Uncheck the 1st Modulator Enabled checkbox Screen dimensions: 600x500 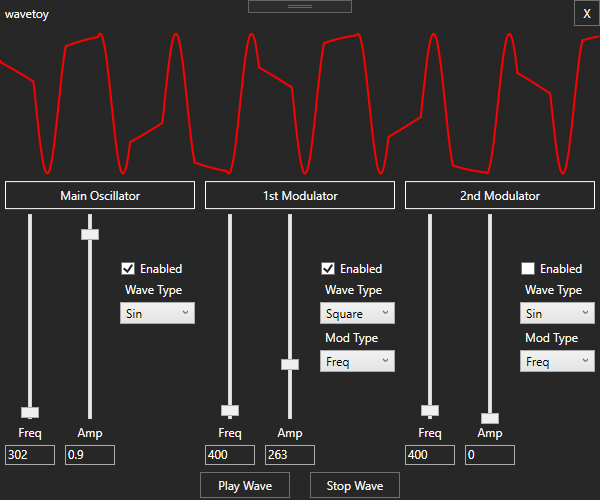pos(328,269)
